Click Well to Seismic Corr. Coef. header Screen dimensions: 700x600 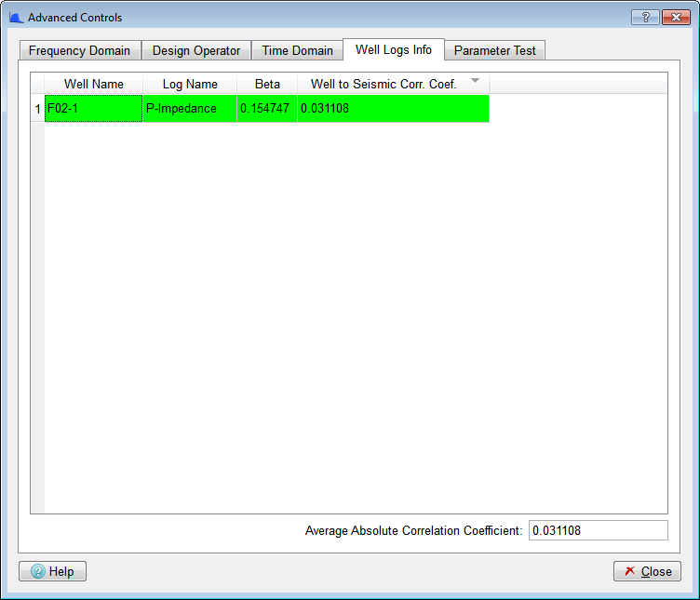click(x=394, y=84)
